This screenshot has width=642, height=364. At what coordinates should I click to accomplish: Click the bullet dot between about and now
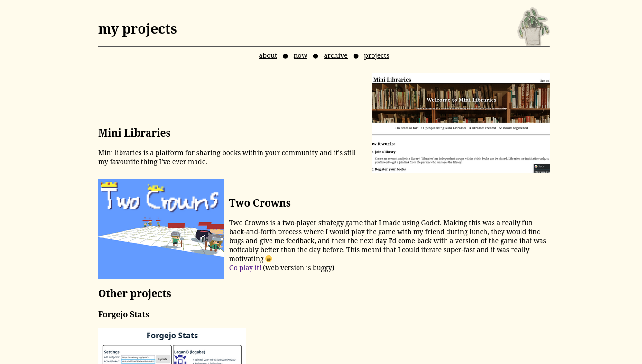click(x=285, y=56)
